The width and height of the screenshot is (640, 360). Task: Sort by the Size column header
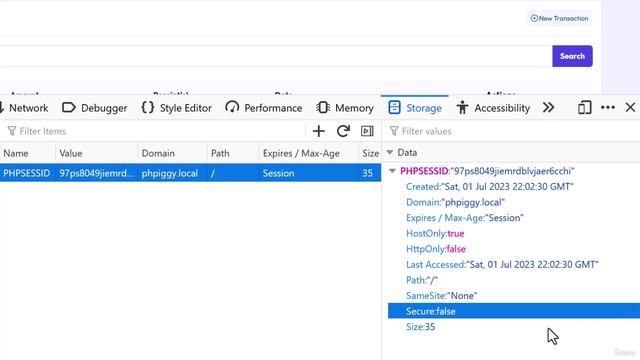click(x=370, y=153)
